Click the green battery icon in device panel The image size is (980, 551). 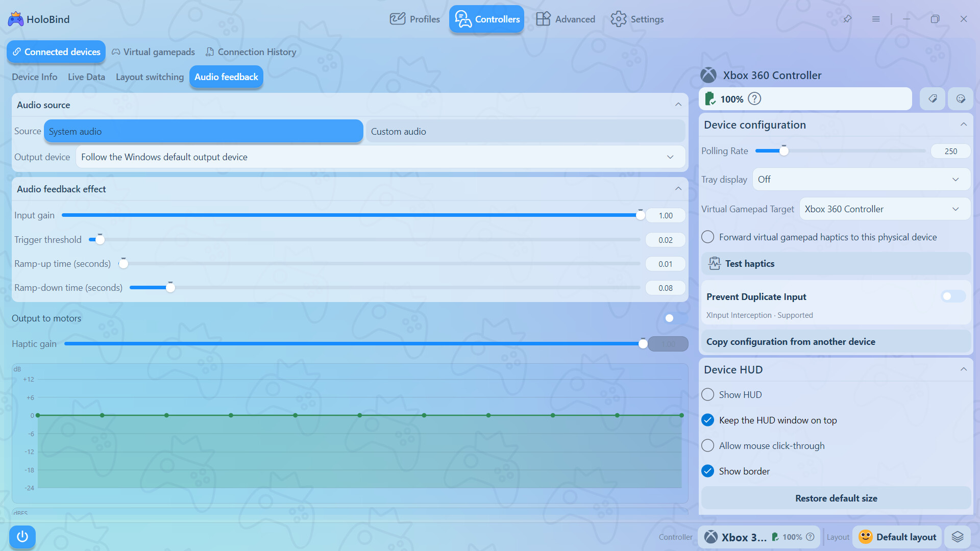(x=710, y=99)
